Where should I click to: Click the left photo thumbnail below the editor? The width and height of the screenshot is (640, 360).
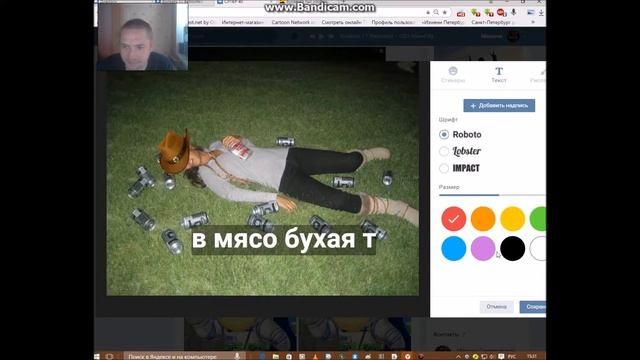pos(240,334)
